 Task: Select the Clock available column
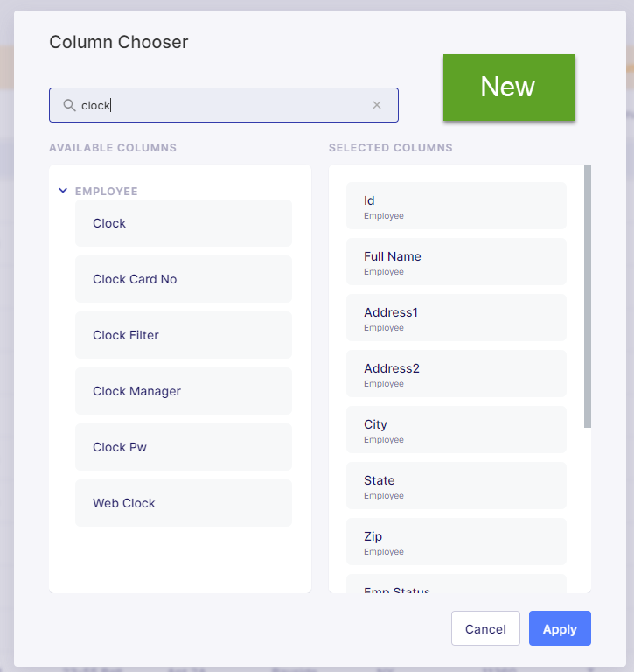point(184,223)
